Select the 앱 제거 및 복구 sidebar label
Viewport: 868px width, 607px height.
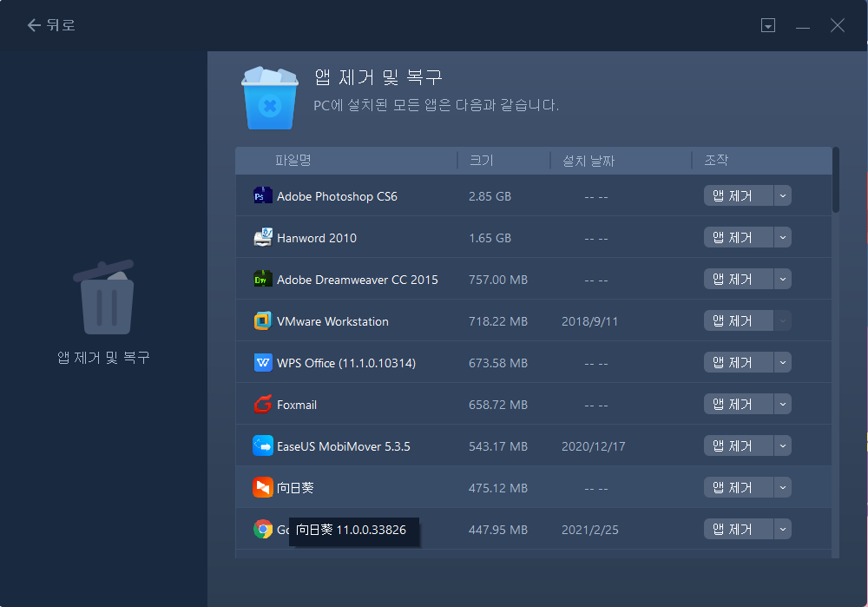point(103,358)
